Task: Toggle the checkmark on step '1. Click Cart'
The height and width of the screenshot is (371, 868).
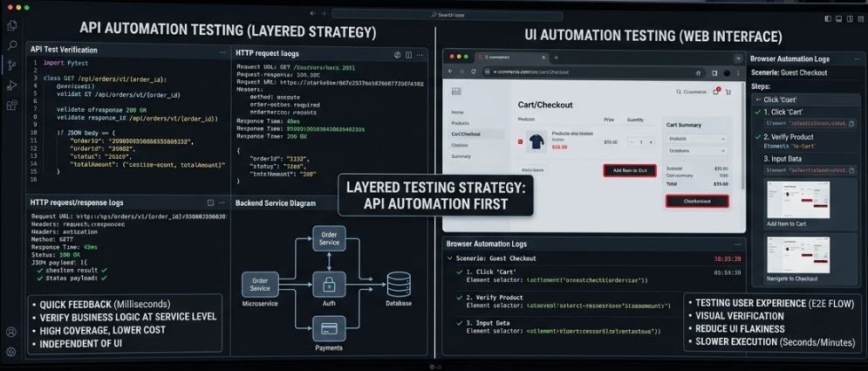Action: click(x=757, y=113)
